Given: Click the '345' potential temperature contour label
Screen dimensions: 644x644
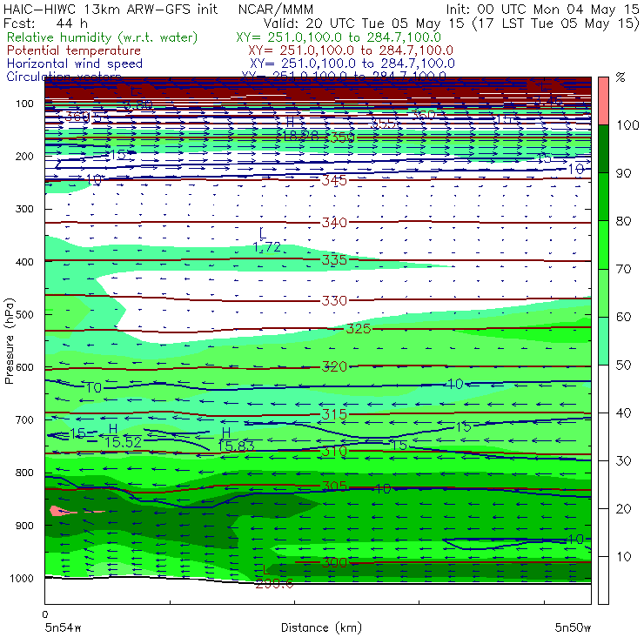Looking at the screenshot, I should pos(334,180).
